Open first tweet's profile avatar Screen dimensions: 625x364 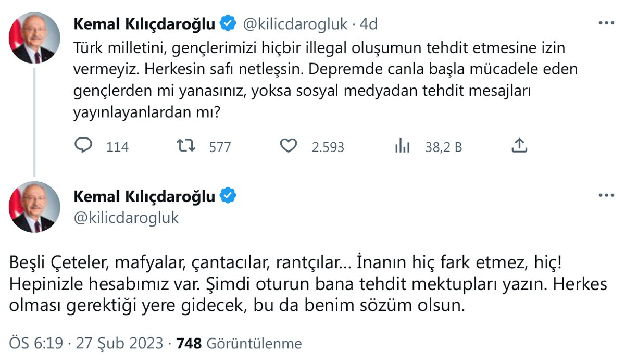(34, 38)
